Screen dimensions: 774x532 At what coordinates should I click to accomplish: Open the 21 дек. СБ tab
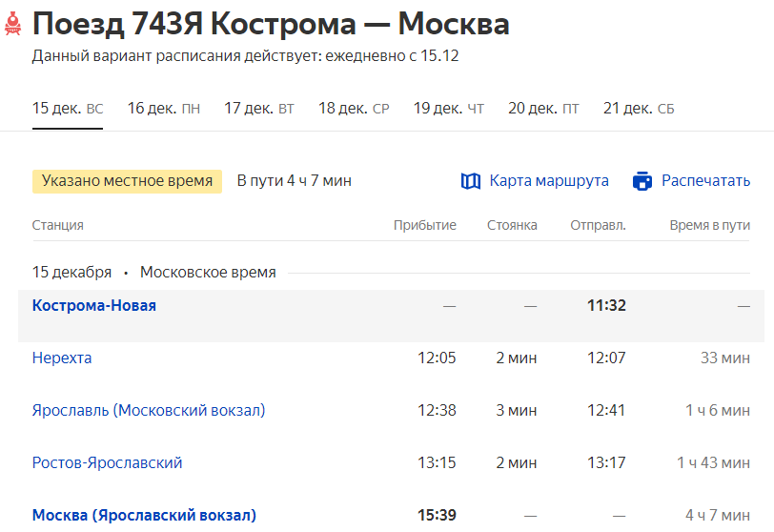click(x=639, y=109)
